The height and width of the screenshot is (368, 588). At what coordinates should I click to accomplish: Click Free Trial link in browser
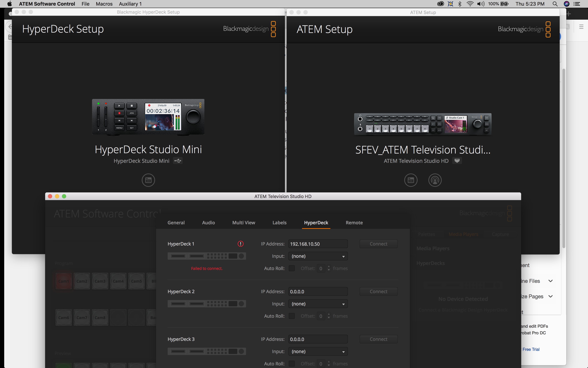tap(531, 349)
